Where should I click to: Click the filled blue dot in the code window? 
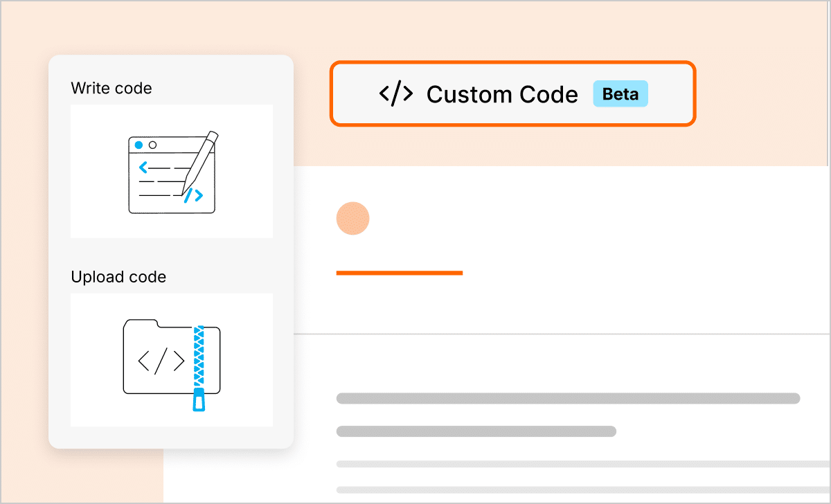(x=139, y=145)
